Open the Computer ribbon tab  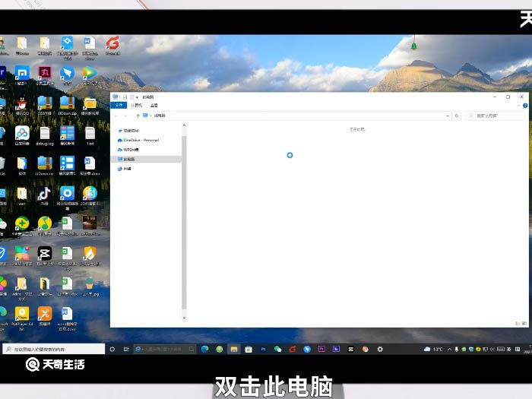[x=136, y=105]
